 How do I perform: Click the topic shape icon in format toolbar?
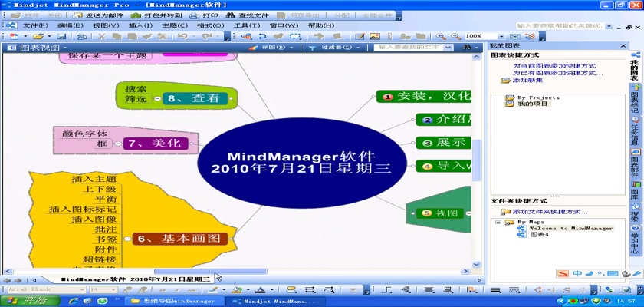tap(291, 290)
